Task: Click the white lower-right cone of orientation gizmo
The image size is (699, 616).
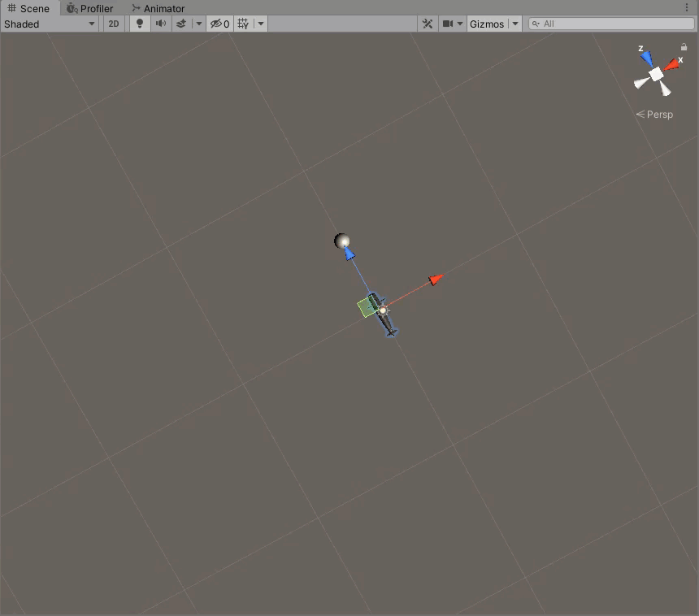Action: 665,89
